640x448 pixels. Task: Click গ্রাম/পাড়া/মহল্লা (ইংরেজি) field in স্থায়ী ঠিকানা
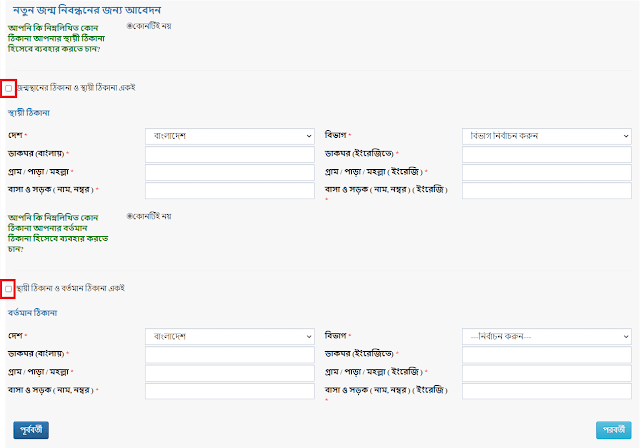pos(547,172)
